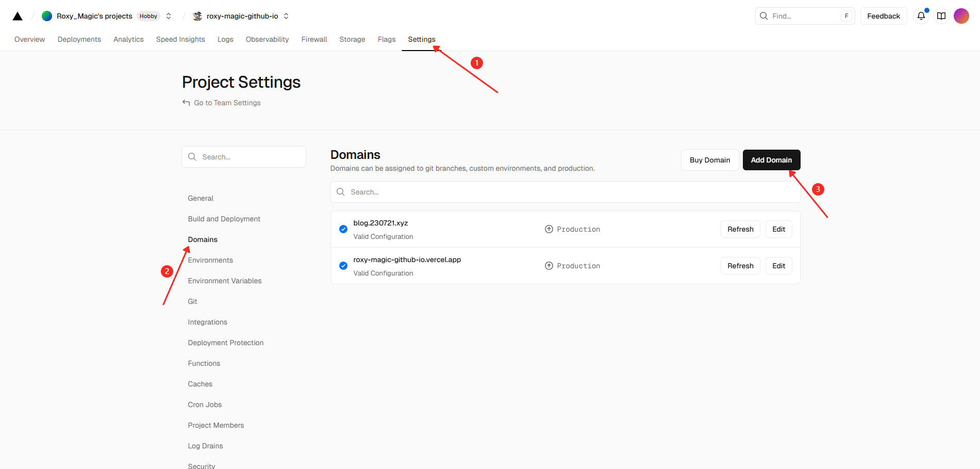This screenshot has width=980, height=469.
Task: Edit the blog.230721.xyz domain
Action: [x=778, y=229]
